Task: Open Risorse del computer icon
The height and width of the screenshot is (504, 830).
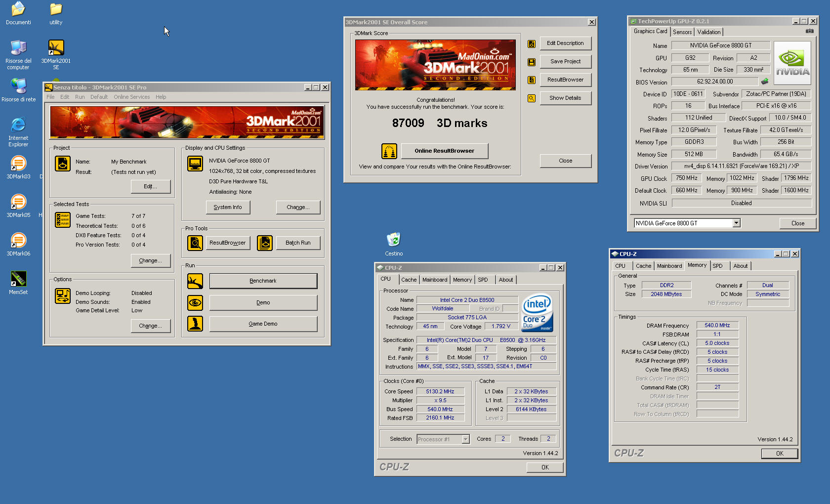Action: tap(18, 54)
